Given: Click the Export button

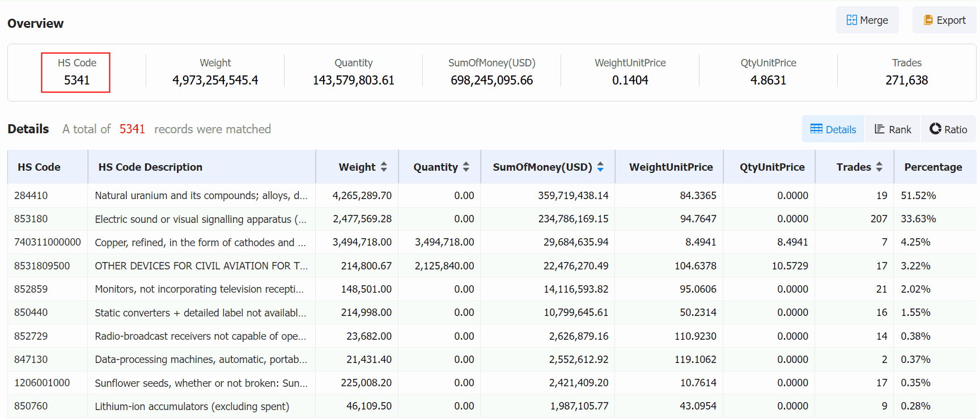Looking at the screenshot, I should (x=944, y=20).
